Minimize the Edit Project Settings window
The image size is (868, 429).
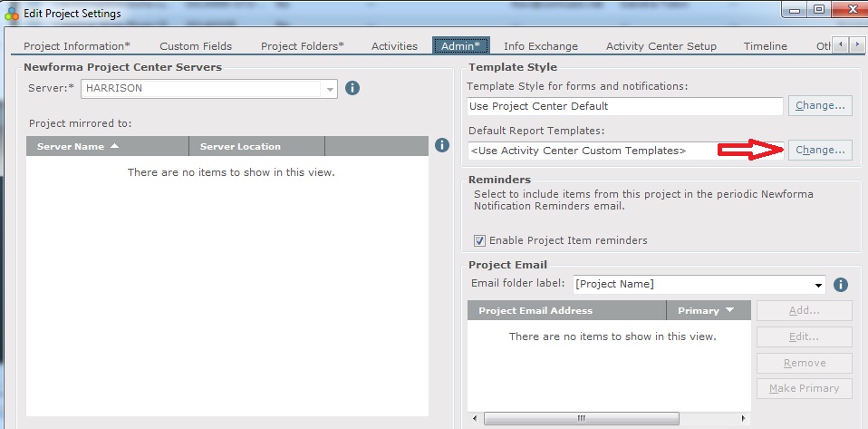click(795, 11)
